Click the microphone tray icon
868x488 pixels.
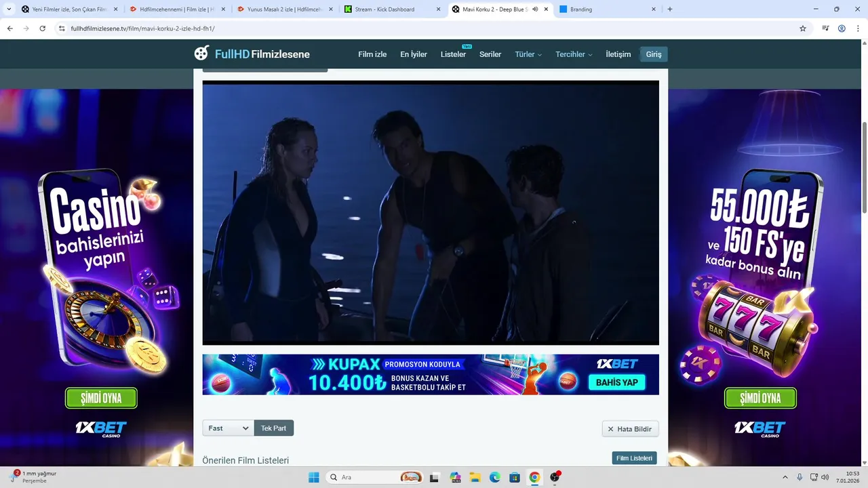click(800, 477)
